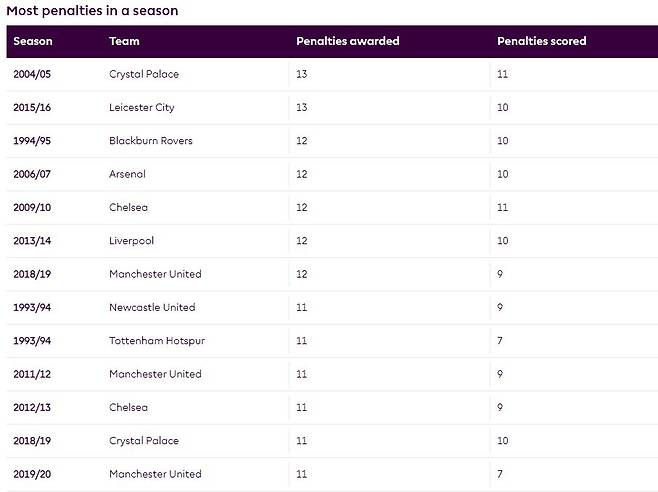Click the Penalties scored column header
The image size is (658, 492).
541,41
